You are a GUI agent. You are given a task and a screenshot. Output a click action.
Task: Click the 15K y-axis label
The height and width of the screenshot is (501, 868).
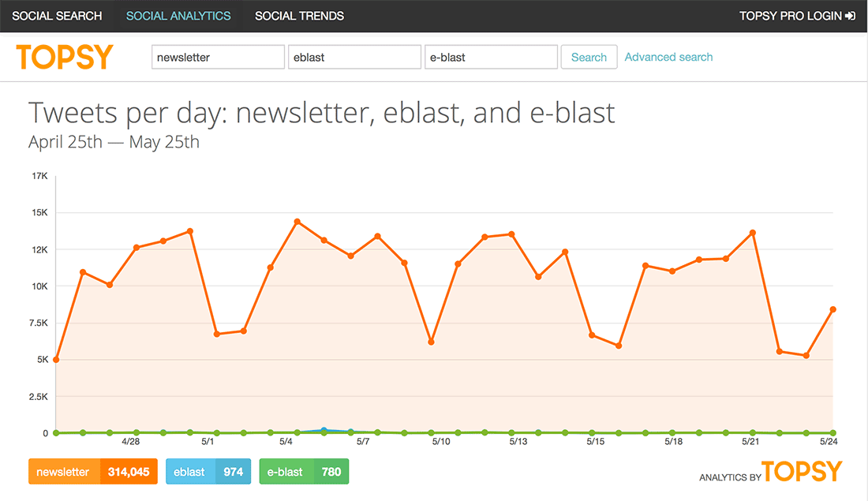(40, 212)
